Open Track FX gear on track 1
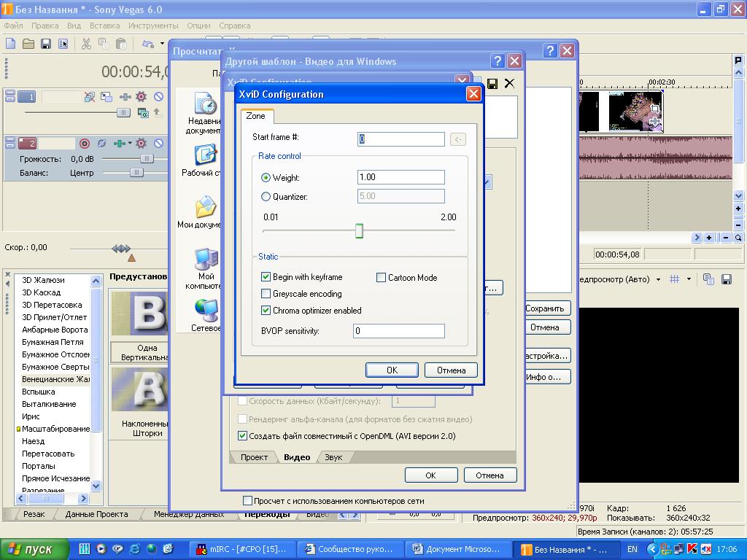 click(x=141, y=97)
